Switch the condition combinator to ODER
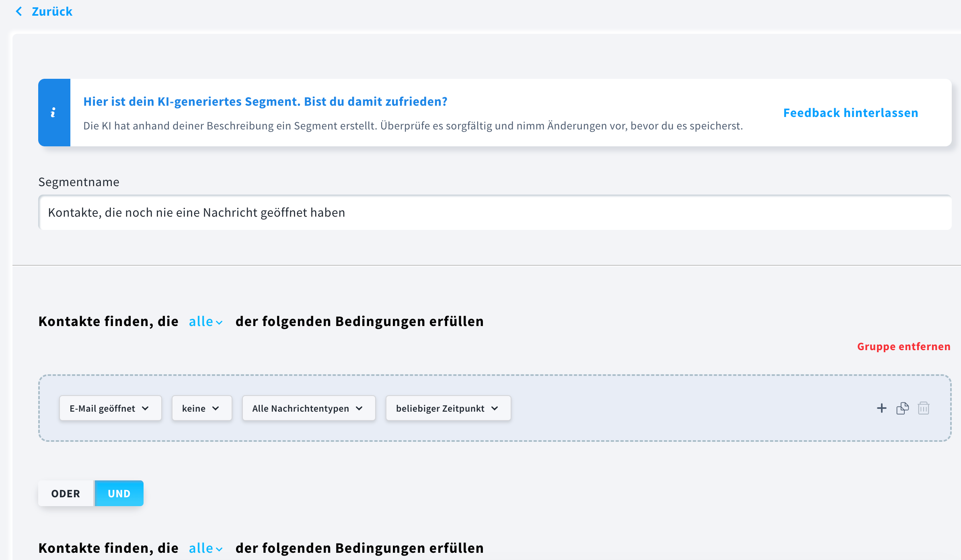The image size is (961, 560). tap(66, 493)
